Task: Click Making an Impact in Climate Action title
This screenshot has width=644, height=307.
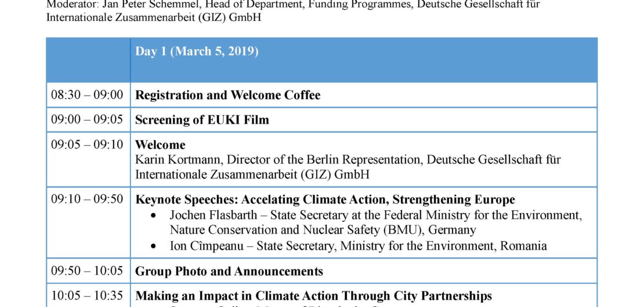Action: (313, 296)
